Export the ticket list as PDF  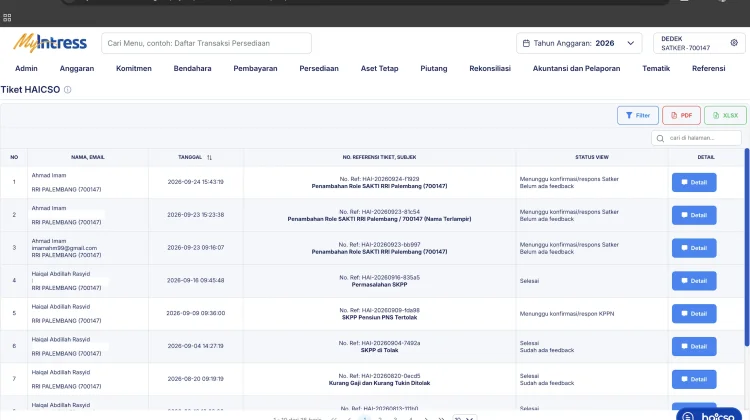(681, 115)
